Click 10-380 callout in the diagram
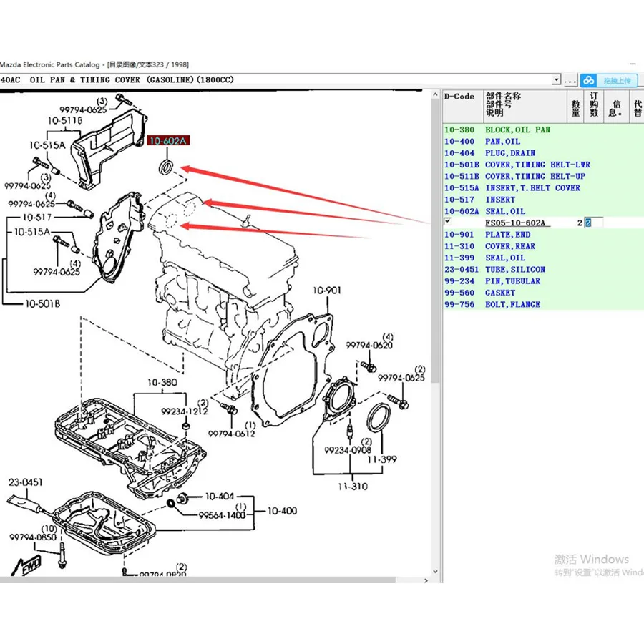 pyautogui.click(x=162, y=382)
